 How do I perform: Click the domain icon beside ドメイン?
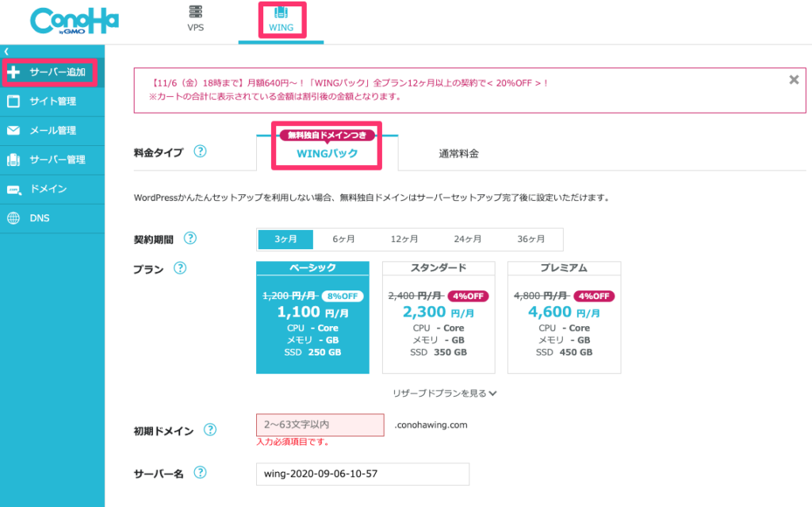[x=14, y=190]
